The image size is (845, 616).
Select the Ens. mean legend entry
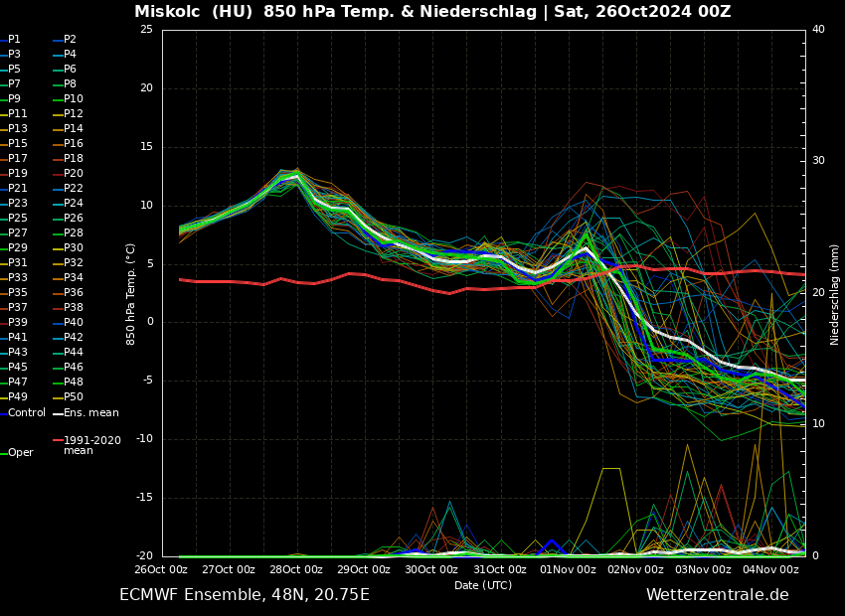pos(91,412)
